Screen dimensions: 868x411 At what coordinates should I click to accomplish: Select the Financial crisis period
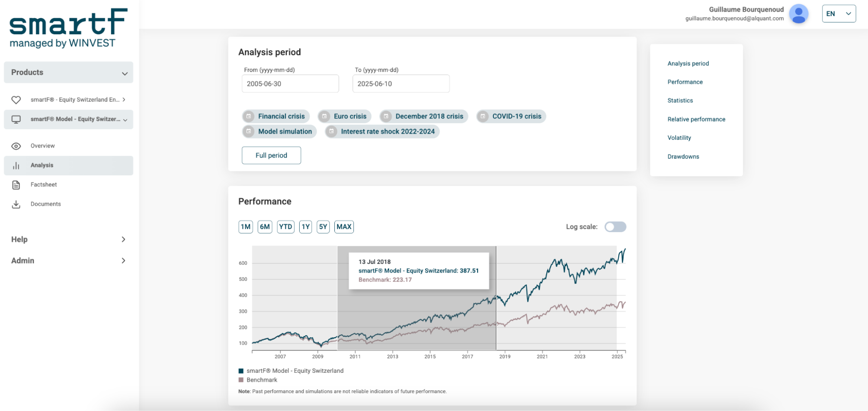[276, 116]
